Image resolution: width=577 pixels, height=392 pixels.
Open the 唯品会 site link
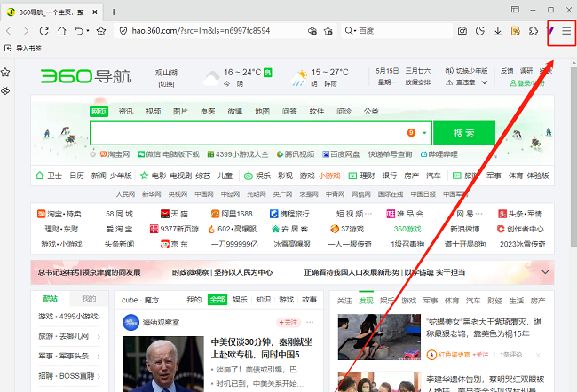405,214
